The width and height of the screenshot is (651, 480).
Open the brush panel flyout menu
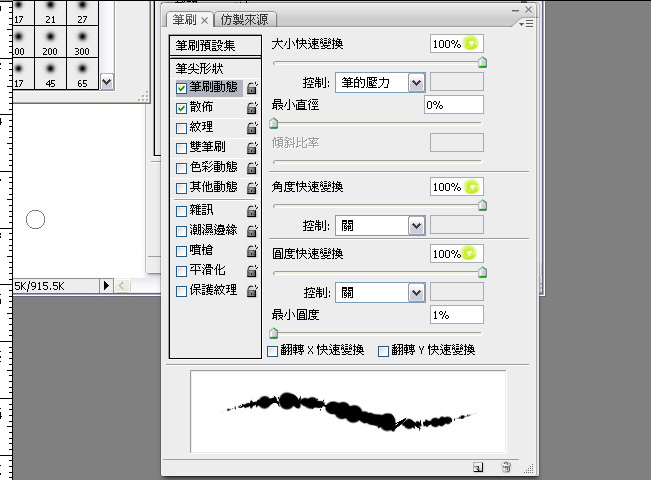[526, 24]
